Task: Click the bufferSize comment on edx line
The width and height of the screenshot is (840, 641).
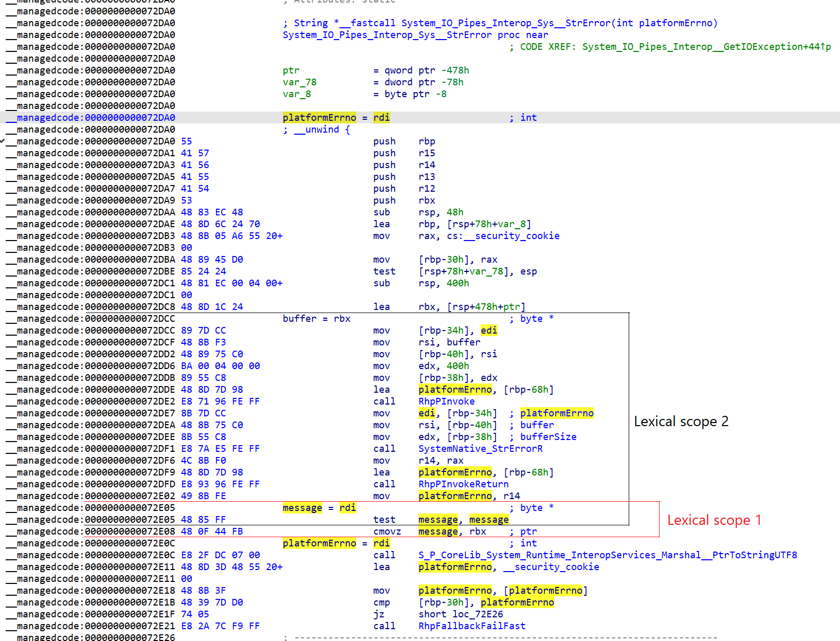Action: click(x=548, y=436)
